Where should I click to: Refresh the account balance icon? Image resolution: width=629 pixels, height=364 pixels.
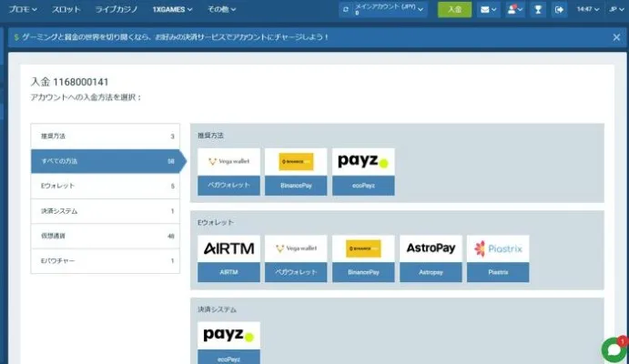(x=345, y=9)
